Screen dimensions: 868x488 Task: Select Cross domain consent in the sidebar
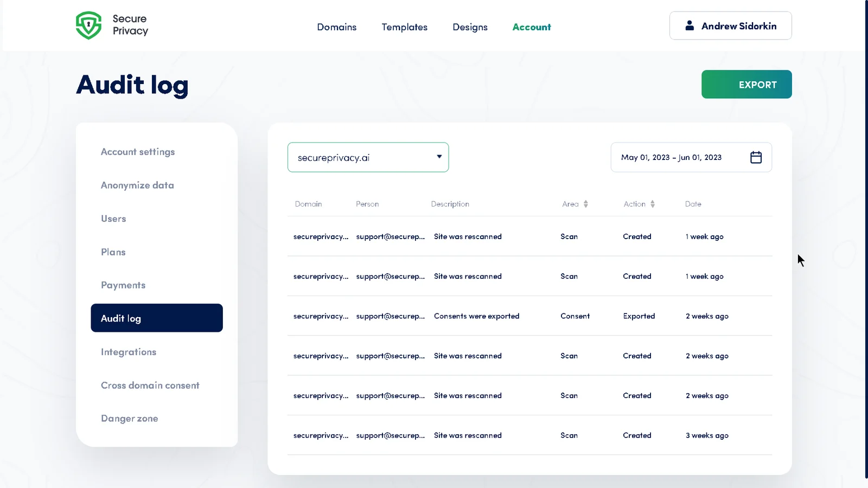click(x=150, y=385)
